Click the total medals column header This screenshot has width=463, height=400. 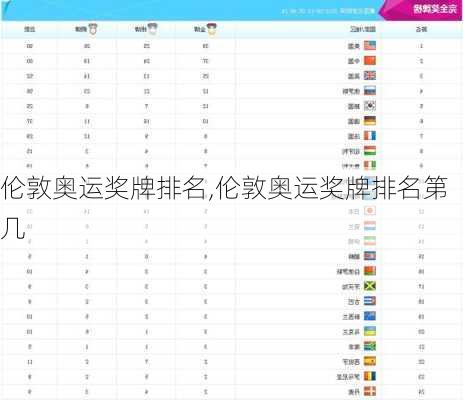(x=30, y=29)
